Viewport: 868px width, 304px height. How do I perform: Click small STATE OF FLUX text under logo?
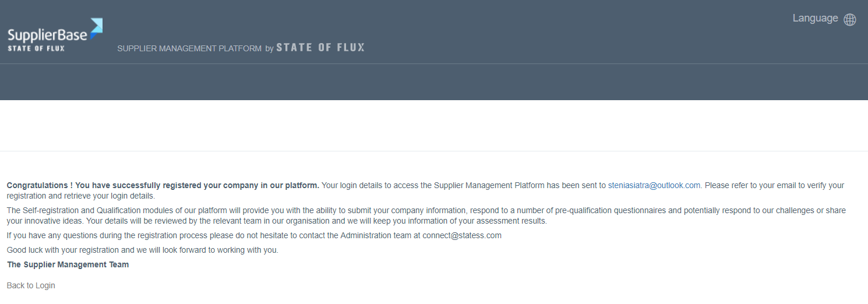click(x=36, y=48)
